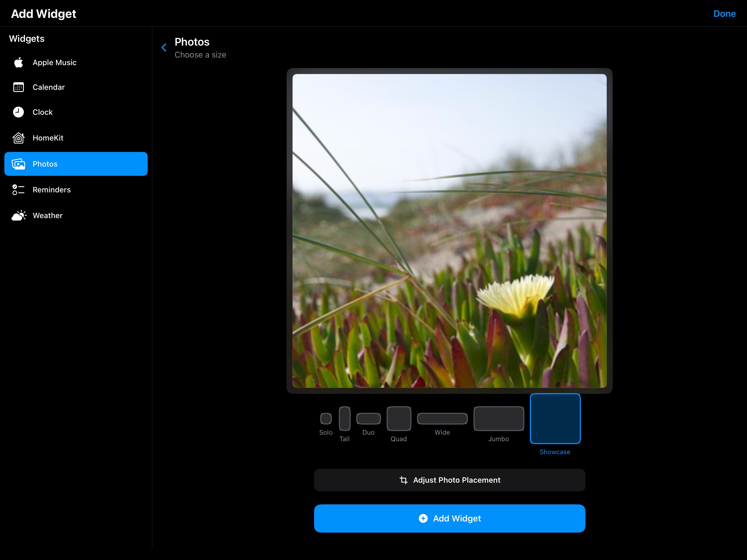The image size is (747, 560).
Task: Click the Weather cloud-sun icon
Action: [x=19, y=215]
